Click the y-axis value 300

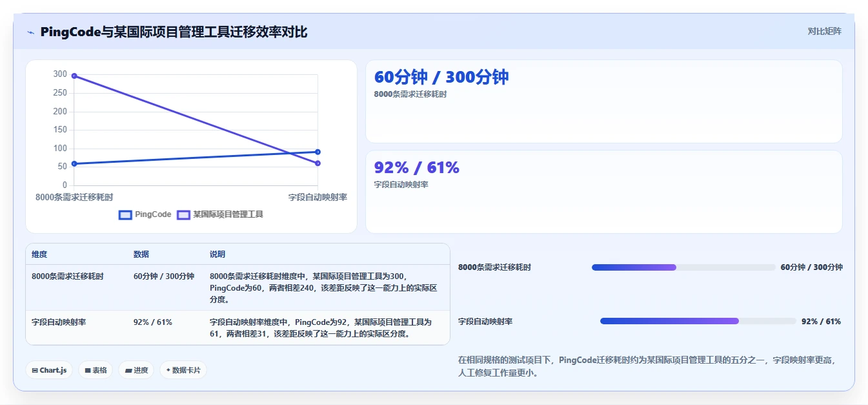tap(60, 74)
